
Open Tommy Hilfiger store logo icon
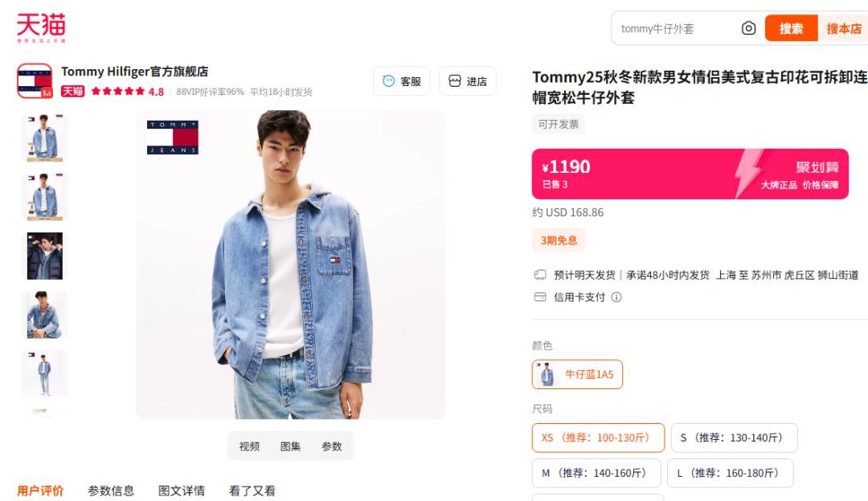(x=35, y=81)
